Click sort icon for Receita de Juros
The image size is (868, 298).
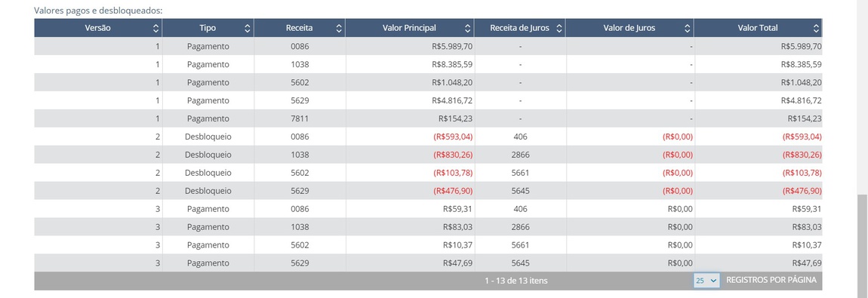pos(559,28)
